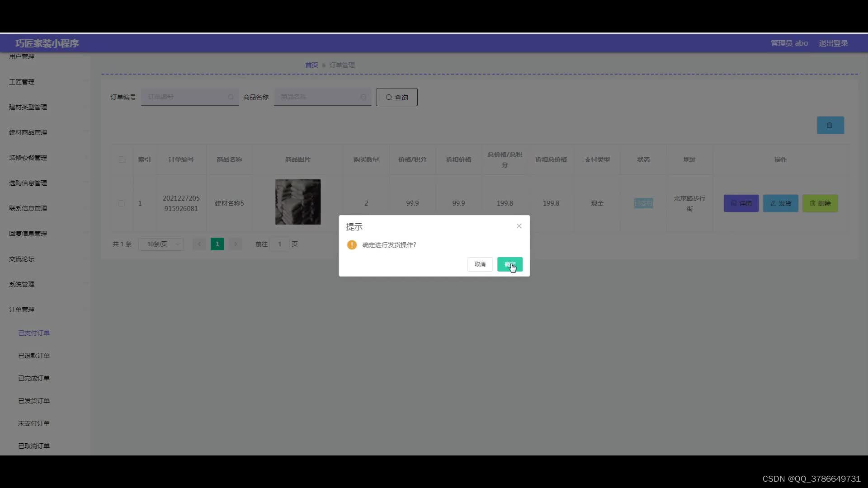Click the blue trash batch-delete button
The height and width of the screenshot is (488, 868).
(x=830, y=125)
